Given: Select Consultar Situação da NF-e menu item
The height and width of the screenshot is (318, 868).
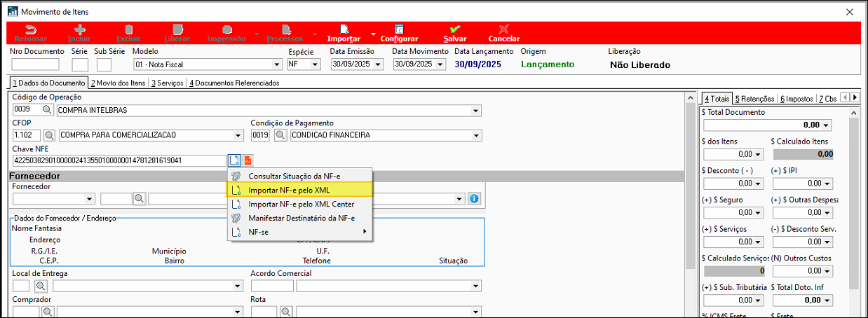Looking at the screenshot, I should (x=300, y=176).
